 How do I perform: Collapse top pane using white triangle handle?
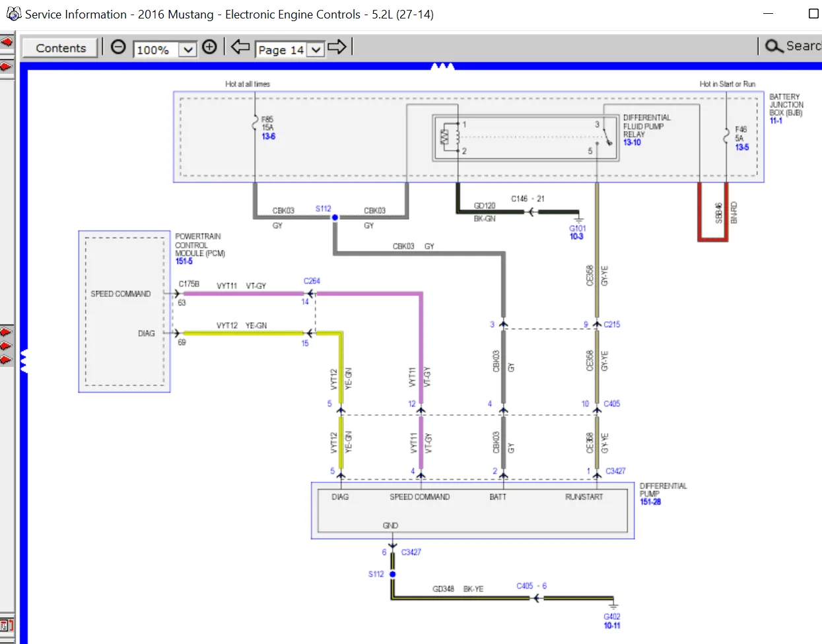coord(442,66)
